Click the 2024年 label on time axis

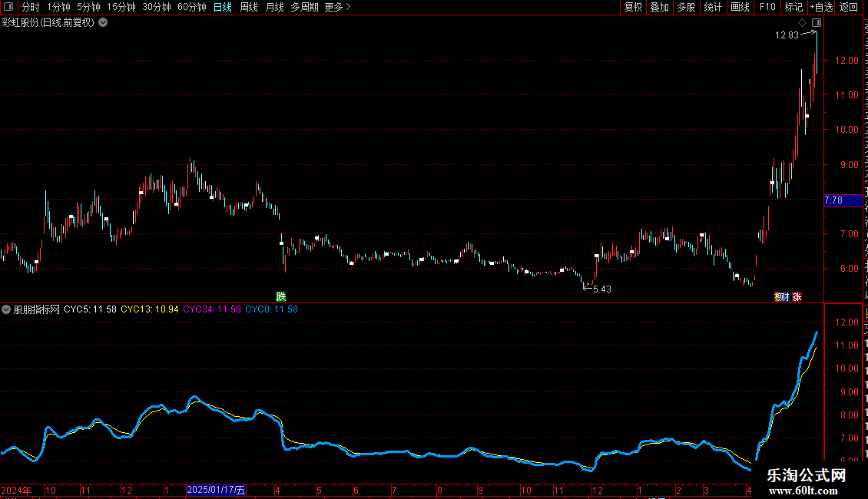[x=16, y=490]
